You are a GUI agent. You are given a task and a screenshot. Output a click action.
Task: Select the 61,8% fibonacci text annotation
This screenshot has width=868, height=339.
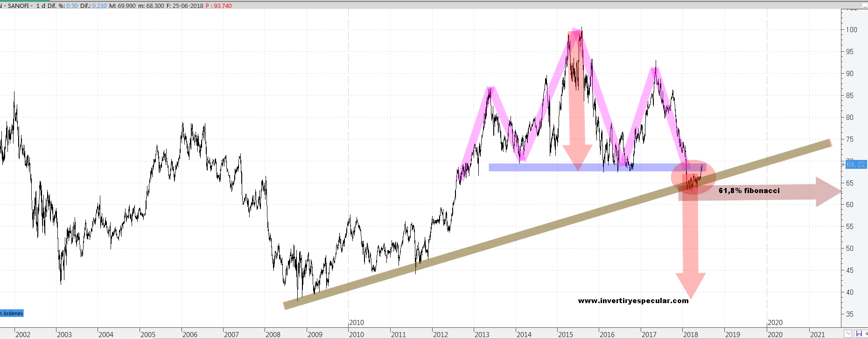point(749,190)
